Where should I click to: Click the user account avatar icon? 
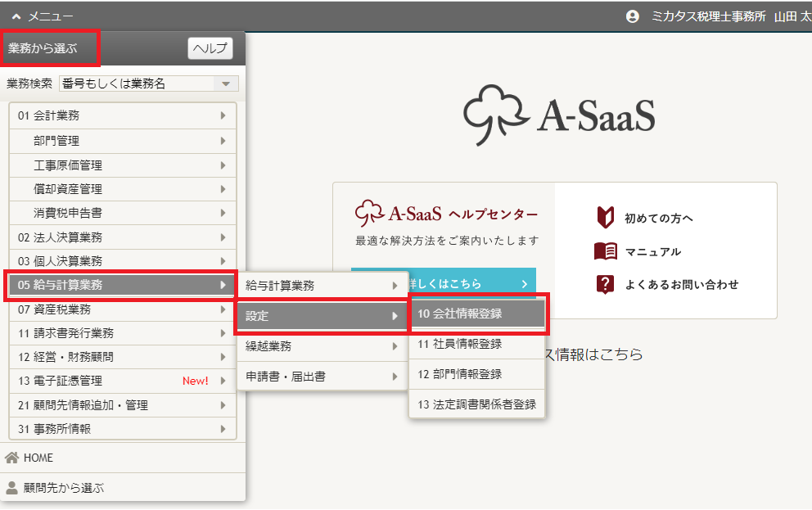coord(632,16)
